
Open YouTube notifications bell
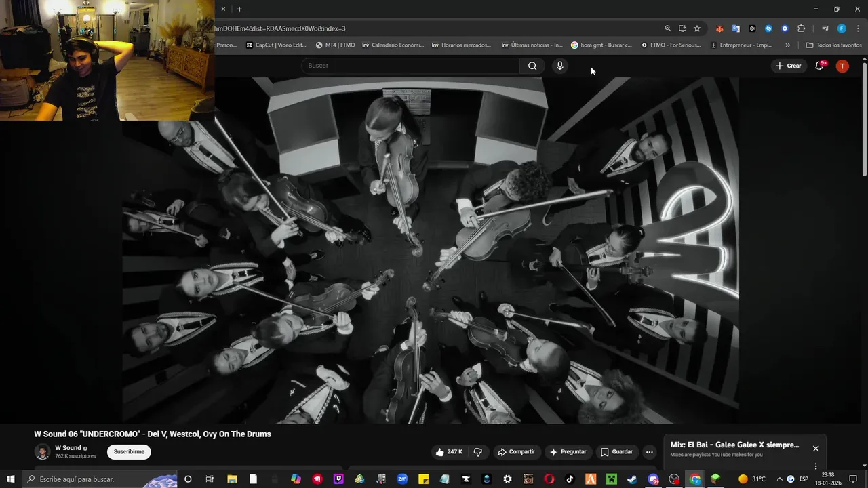coord(820,66)
